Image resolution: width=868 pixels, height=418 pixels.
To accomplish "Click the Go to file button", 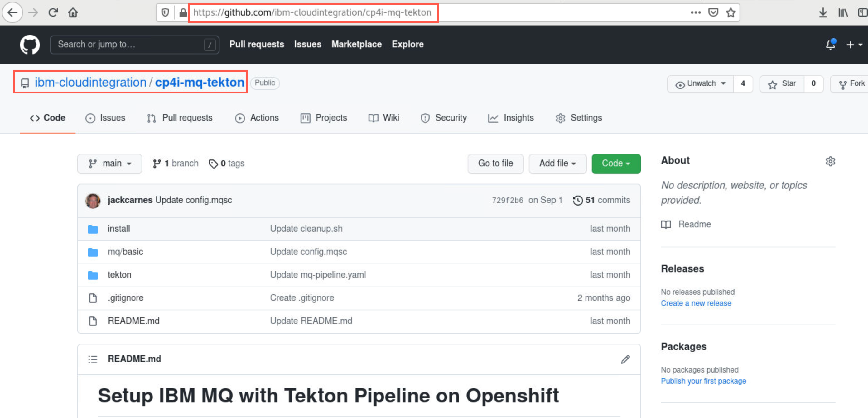I will [x=495, y=164].
